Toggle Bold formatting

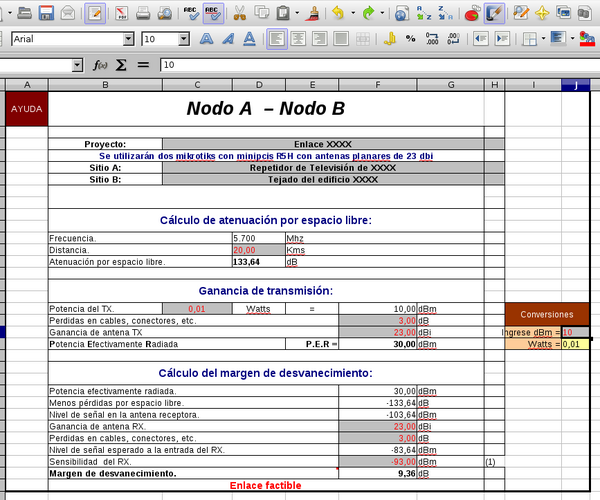coord(207,39)
